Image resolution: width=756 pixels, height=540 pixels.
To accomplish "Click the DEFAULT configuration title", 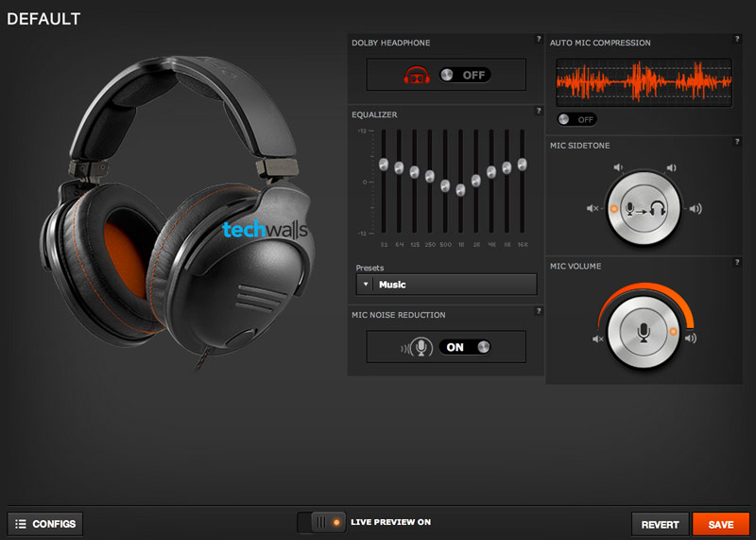I will click(43, 19).
